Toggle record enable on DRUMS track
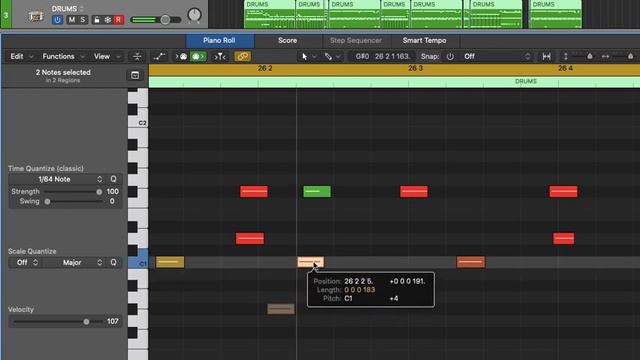Screen dimensions: 640x360 118,20
